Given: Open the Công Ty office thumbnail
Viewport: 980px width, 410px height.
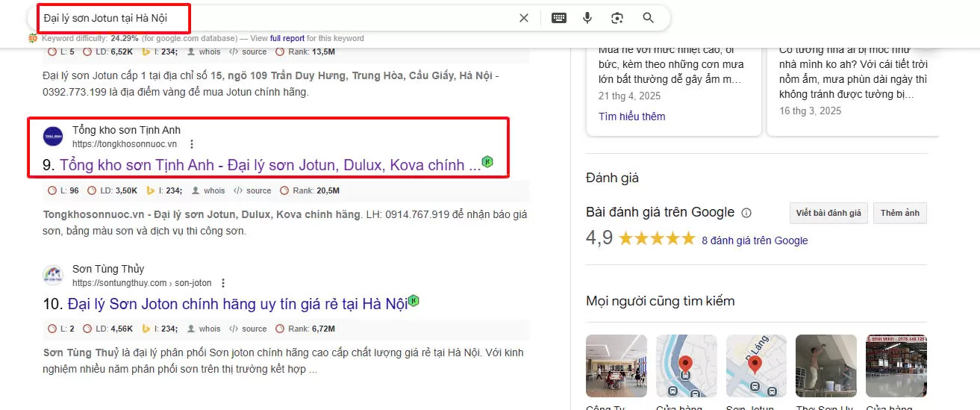Looking at the screenshot, I should pyautogui.click(x=617, y=365).
